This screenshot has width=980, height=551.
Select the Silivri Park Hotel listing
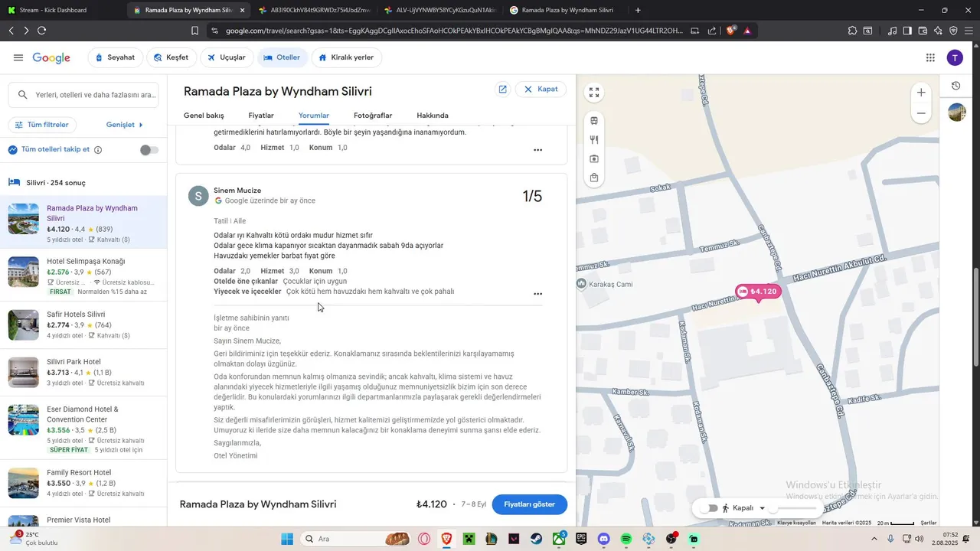point(83,372)
